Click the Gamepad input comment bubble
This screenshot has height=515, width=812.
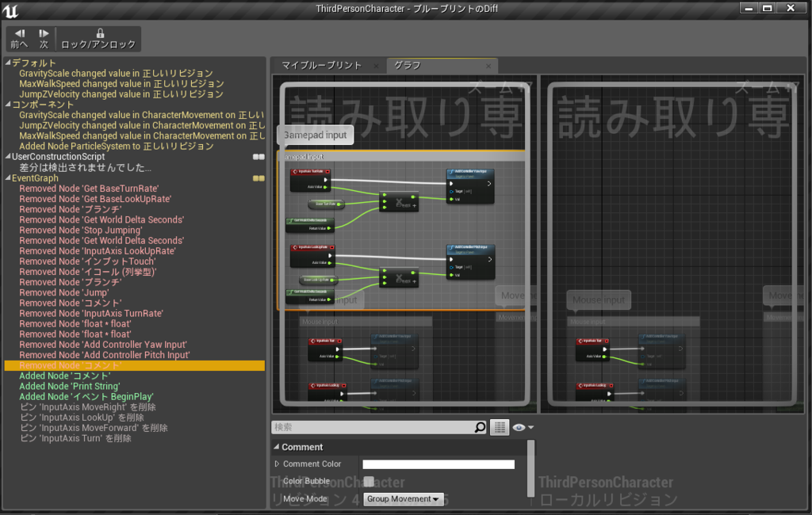point(316,135)
